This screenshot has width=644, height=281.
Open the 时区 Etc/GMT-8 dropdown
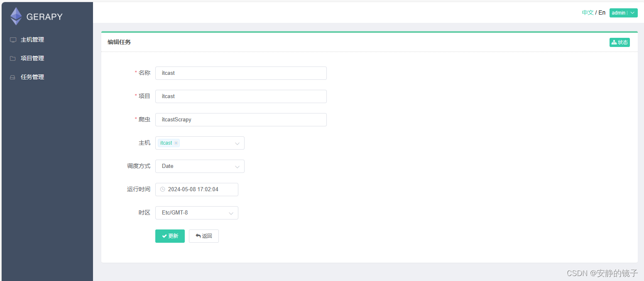[x=197, y=213]
